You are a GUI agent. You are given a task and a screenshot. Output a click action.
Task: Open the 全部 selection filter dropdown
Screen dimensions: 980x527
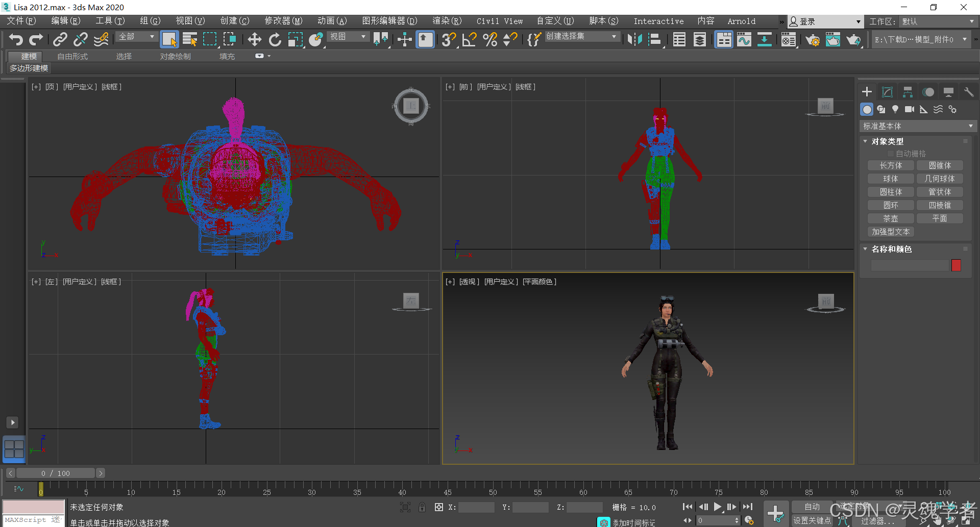[x=136, y=37]
